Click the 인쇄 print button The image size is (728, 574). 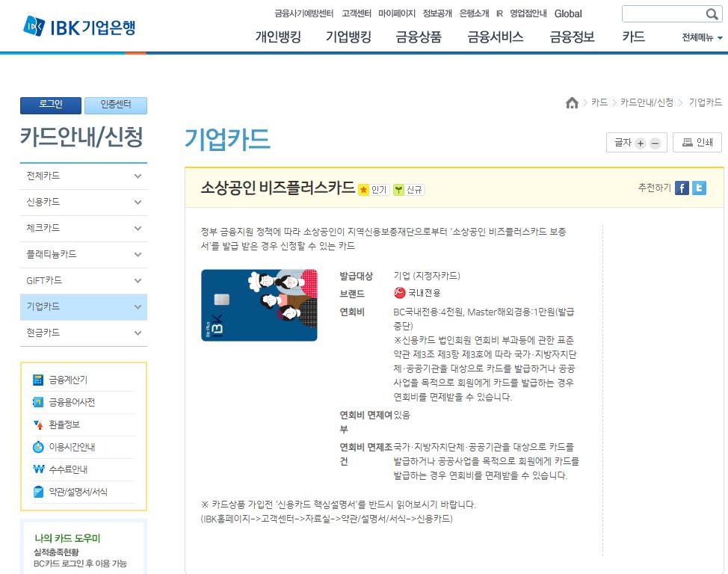tap(697, 143)
